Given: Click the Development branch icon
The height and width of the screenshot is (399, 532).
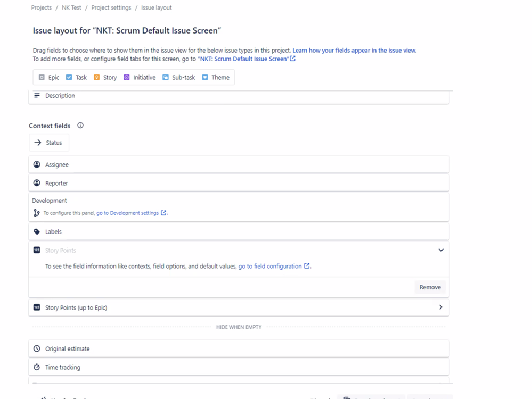Looking at the screenshot, I should point(37,213).
